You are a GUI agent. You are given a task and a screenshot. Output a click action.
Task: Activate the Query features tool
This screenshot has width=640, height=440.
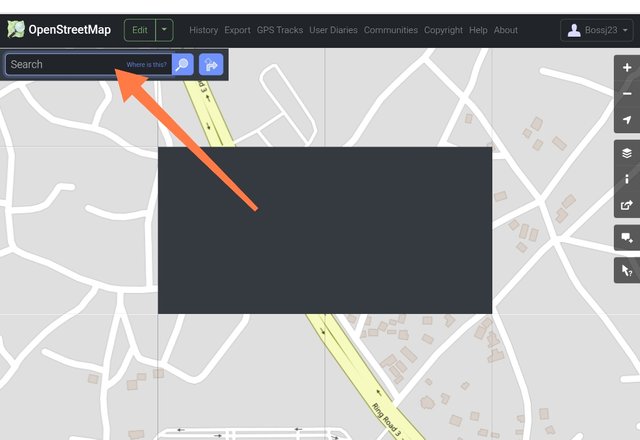pyautogui.click(x=627, y=270)
